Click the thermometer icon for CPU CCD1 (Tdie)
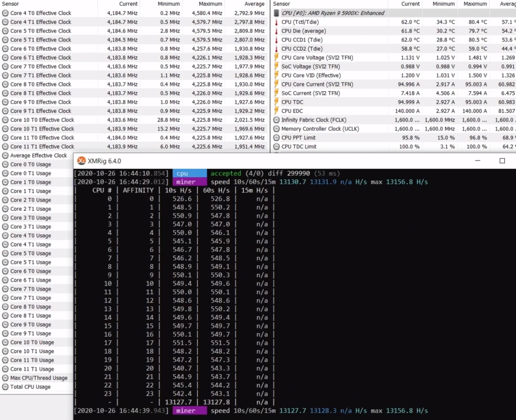The height and width of the screenshot is (420, 516). (277, 40)
